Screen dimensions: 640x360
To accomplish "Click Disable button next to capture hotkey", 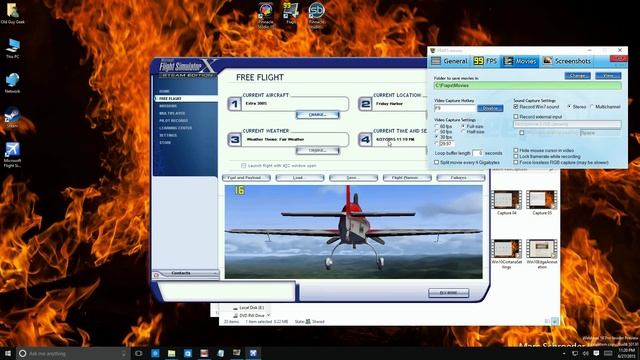I will point(490,108).
